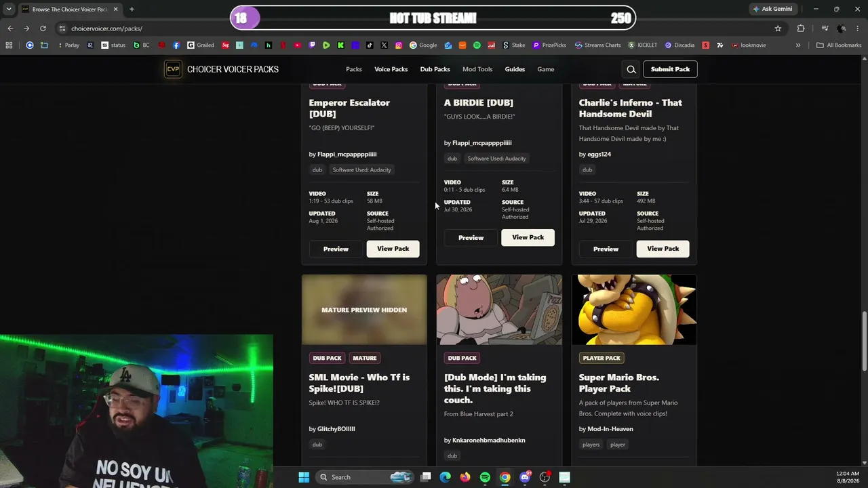Open the PrizePicks bookmark

click(x=549, y=45)
